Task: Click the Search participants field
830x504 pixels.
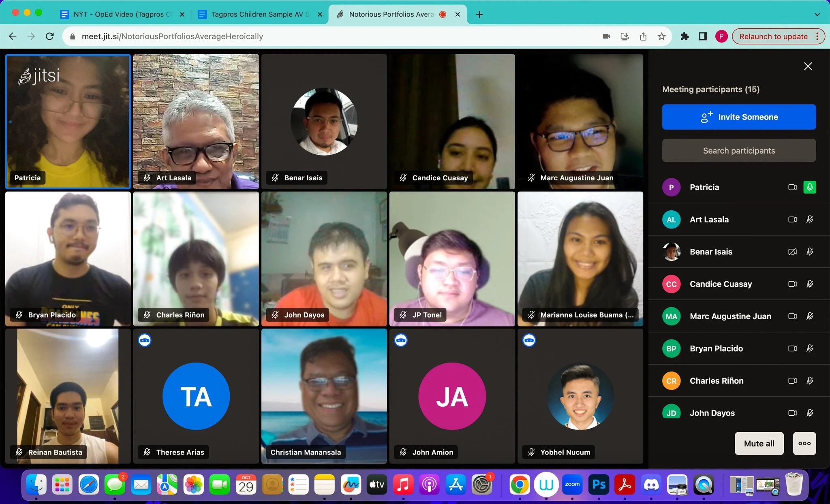Action: [739, 151]
